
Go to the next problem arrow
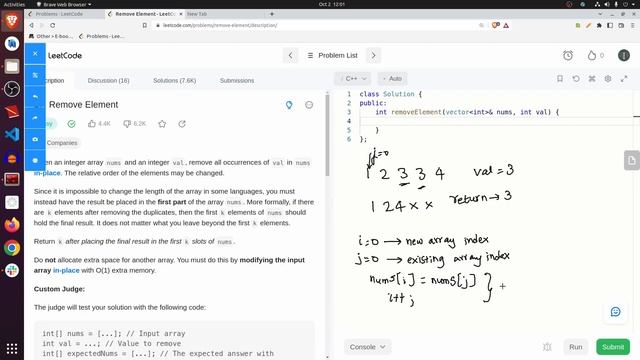[x=373, y=55]
